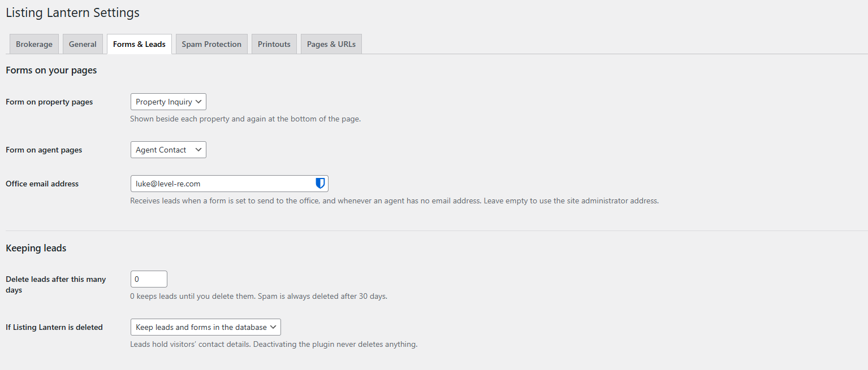Click the Office email address label
Viewport: 868px width, 370px height.
[x=42, y=184]
